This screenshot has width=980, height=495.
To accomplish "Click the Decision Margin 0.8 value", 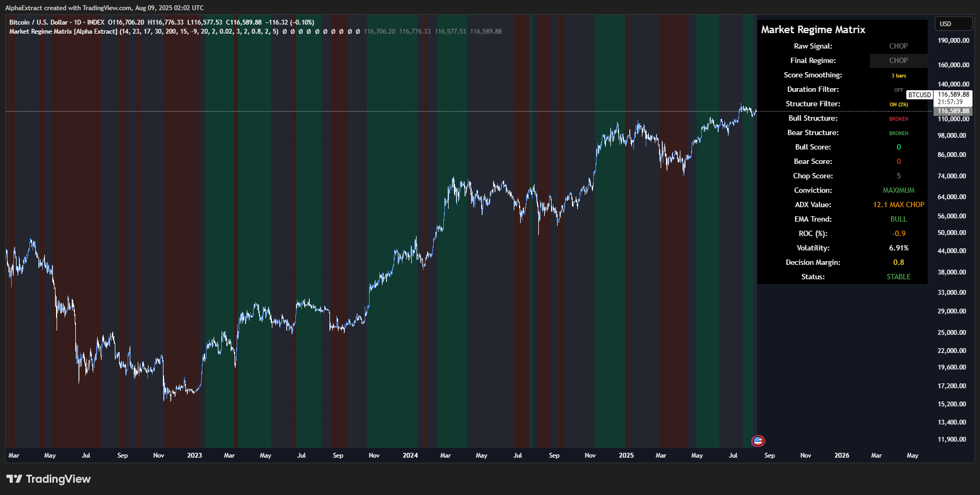I will point(899,263).
